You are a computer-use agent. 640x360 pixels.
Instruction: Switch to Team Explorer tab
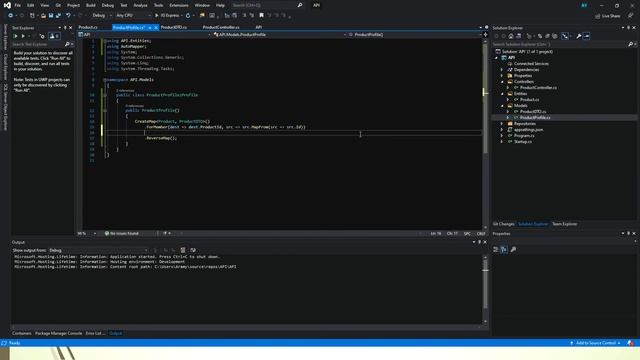pos(564,224)
